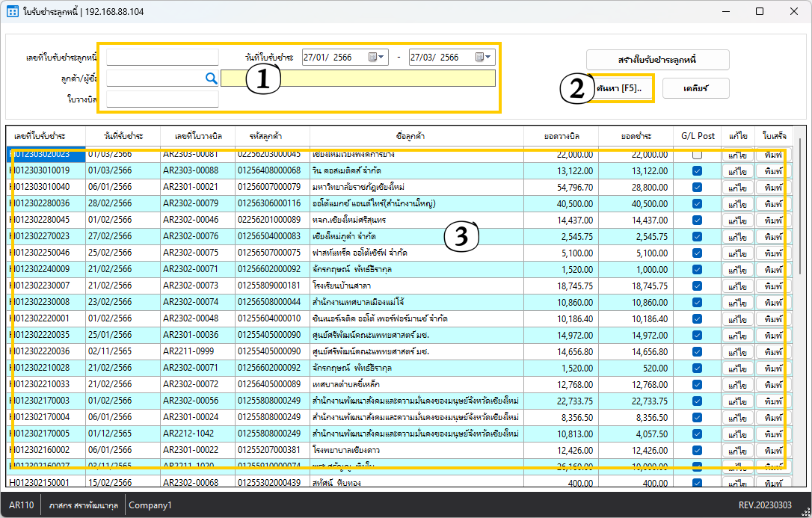Image resolution: width=812 pixels, height=518 pixels.
Task: Tick G/L Post checkbox for H012303020023
Action: [697, 154]
